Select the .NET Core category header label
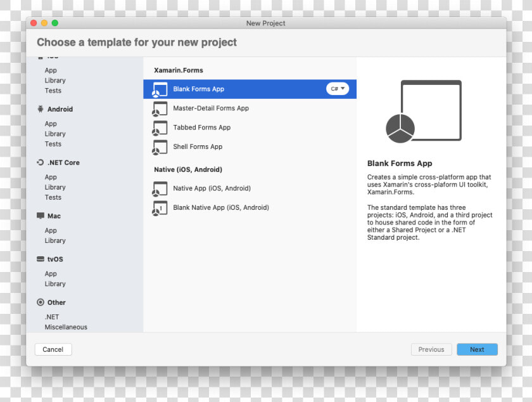532x402 pixels. click(63, 162)
